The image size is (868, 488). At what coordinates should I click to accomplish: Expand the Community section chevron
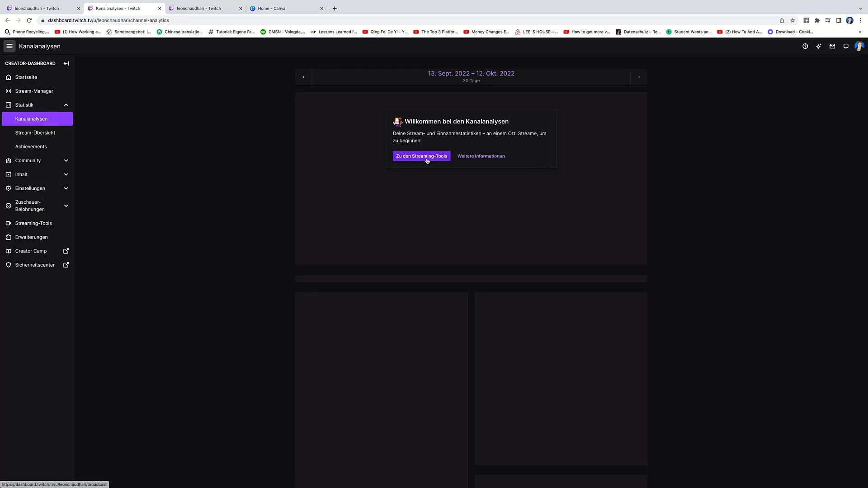(66, 160)
